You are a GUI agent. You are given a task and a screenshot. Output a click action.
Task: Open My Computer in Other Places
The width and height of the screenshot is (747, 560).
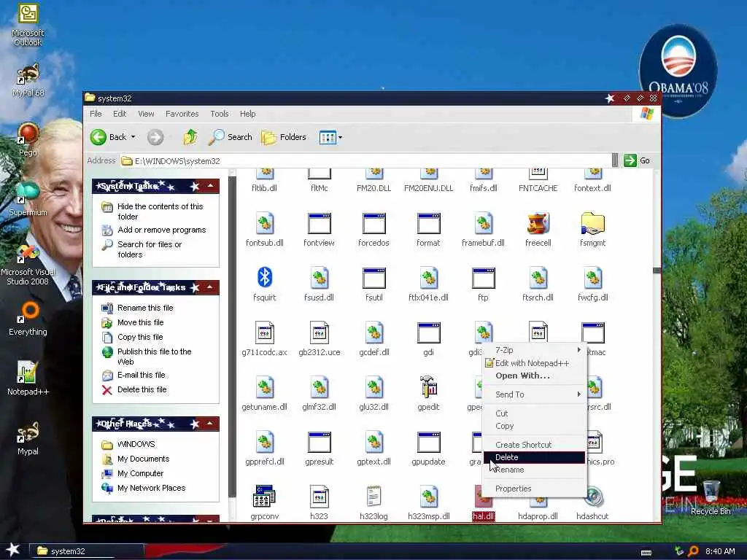tap(141, 473)
